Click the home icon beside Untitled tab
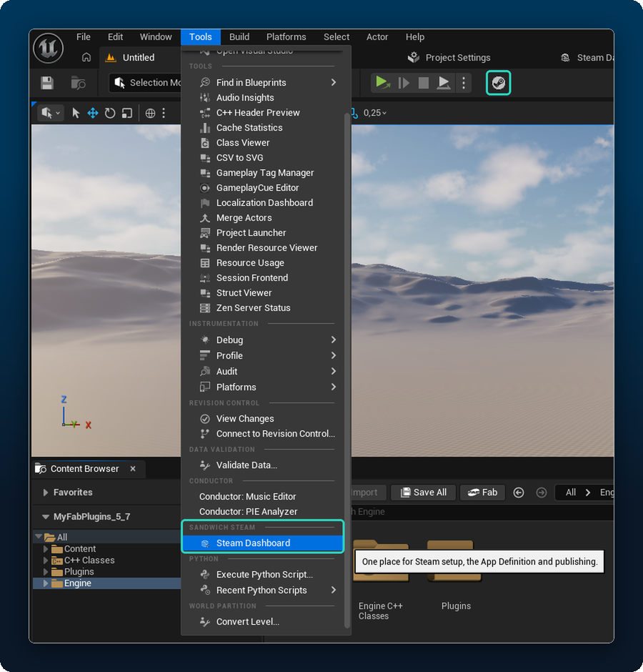643x672 pixels. [86, 57]
